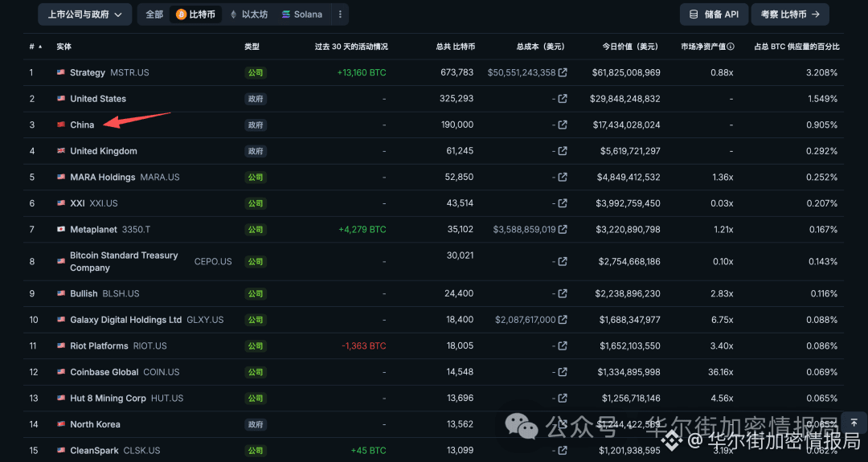Click the 3.208% supply percentage

click(x=822, y=72)
